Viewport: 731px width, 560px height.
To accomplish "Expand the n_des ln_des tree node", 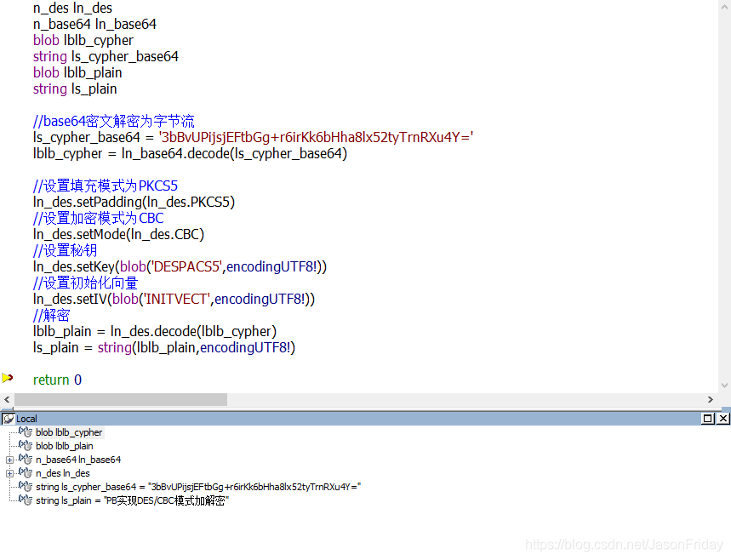I will click(x=9, y=473).
